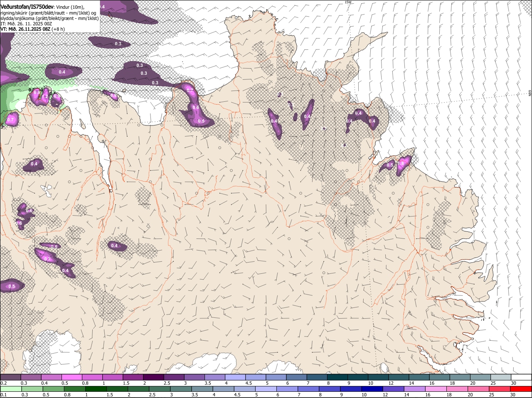
Task: Pick the pink rain swatch between 18 and 20
Action: (458, 389)
